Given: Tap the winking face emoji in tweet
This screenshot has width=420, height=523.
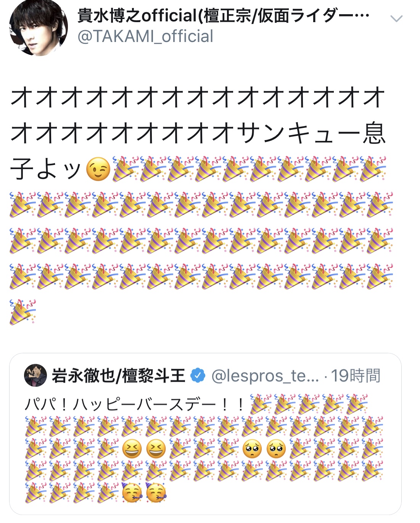Looking at the screenshot, I should point(98,169).
